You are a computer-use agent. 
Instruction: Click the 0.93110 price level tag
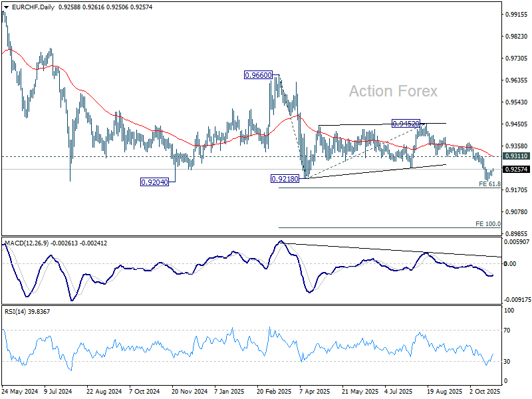517,156
